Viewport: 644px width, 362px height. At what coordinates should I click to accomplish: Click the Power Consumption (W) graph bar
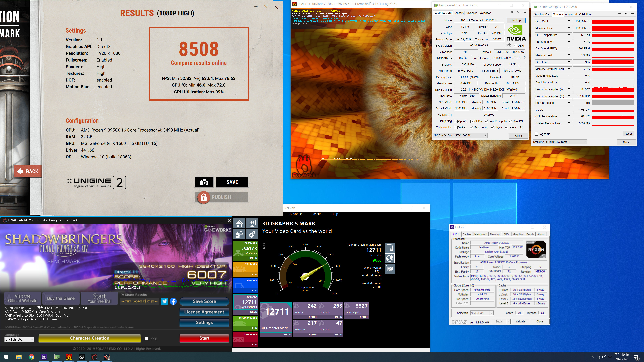point(613,89)
